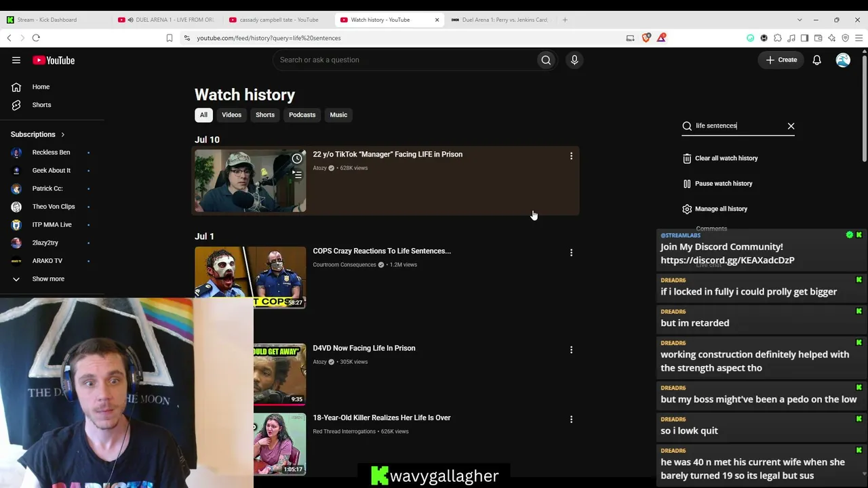Go back using the browser back arrow
Screen dimensions: 868x488
pos(9,38)
